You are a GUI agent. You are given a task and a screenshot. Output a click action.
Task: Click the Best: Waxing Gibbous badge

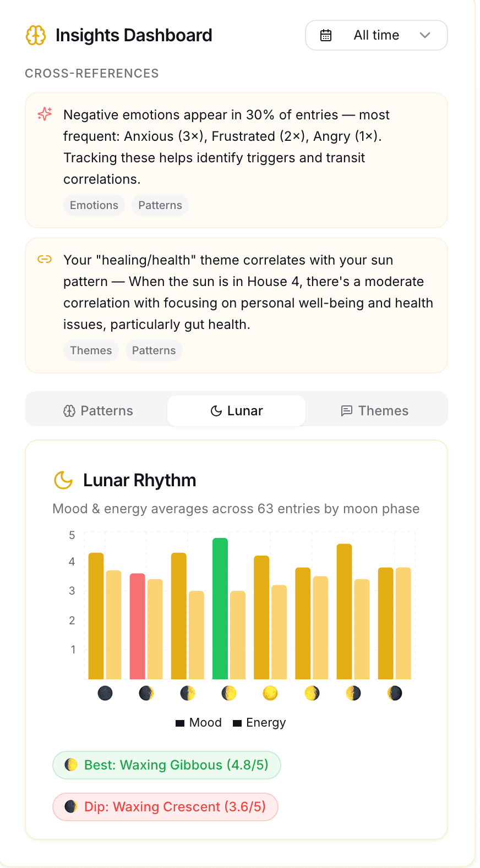(x=167, y=765)
